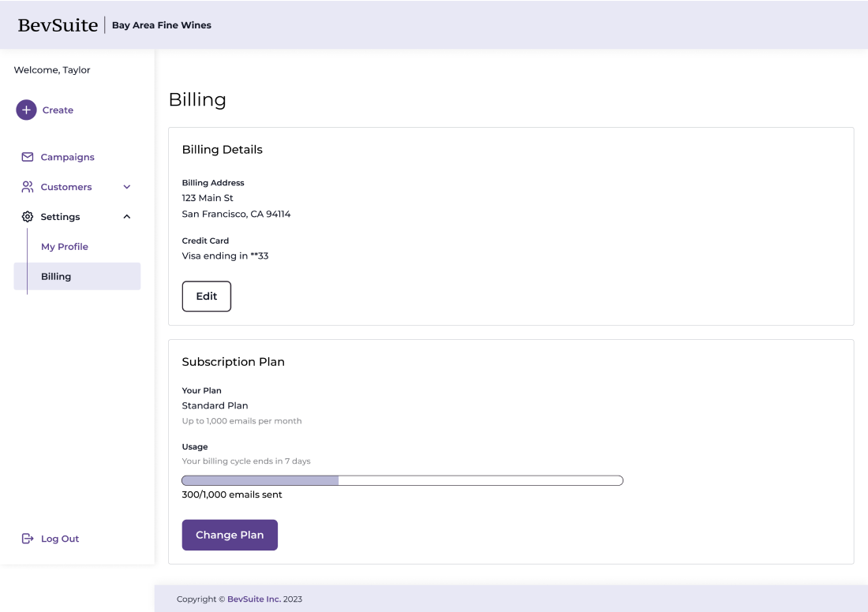Click the Billing Address label

pos(212,183)
